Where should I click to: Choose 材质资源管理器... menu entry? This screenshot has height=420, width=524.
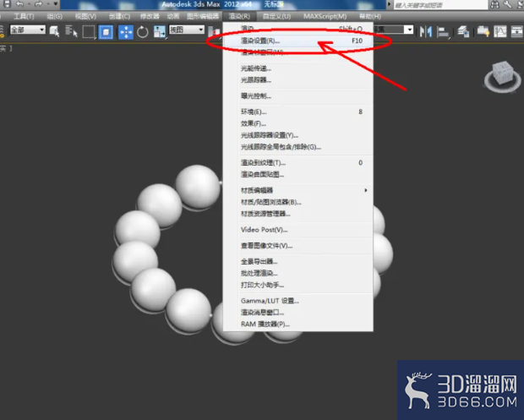tap(298, 214)
